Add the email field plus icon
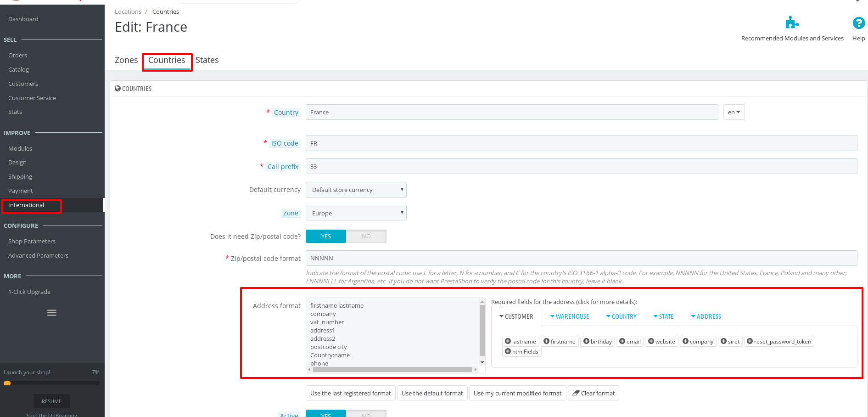This screenshot has width=868, height=417. click(x=622, y=341)
